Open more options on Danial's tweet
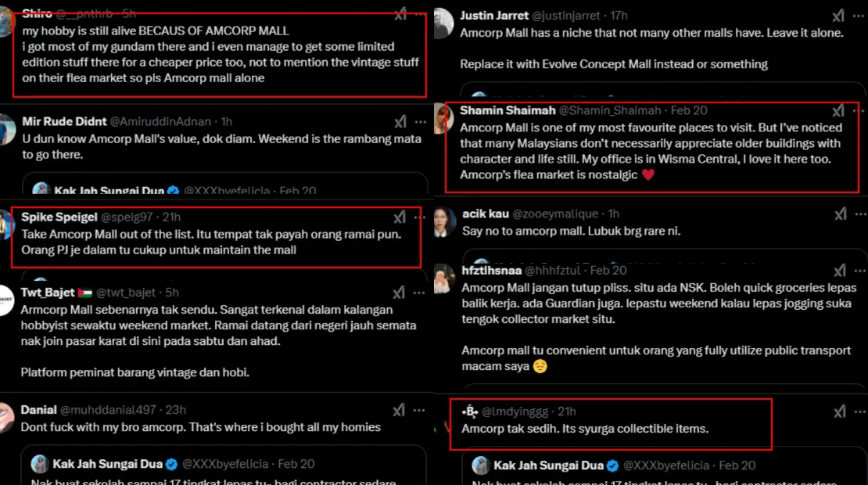Screen dimensions: 868x485 (419, 410)
